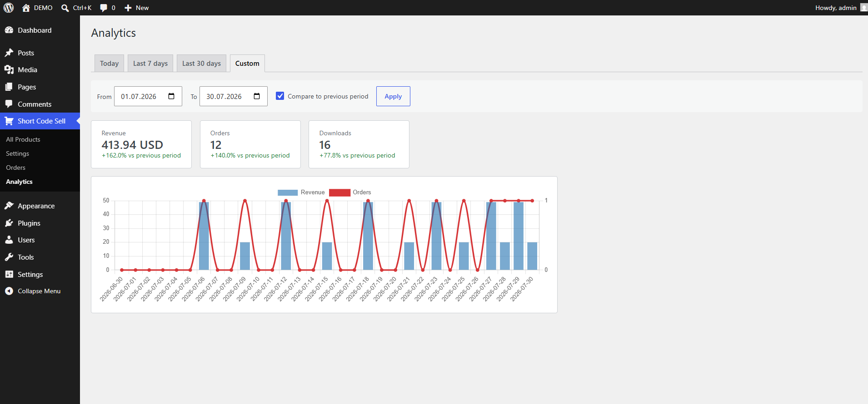Click the New content link
Image resolution: width=868 pixels, height=404 pixels.
point(142,8)
